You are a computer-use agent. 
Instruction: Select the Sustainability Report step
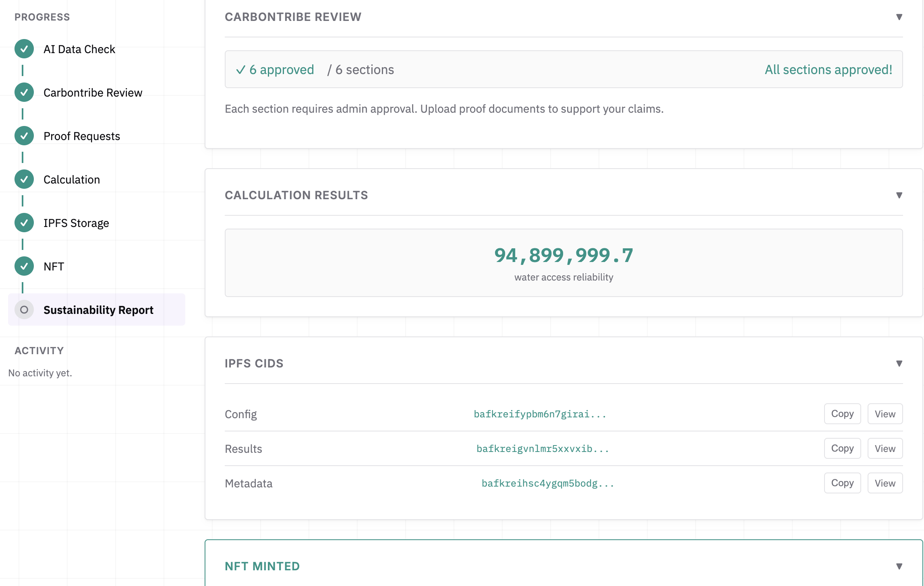click(97, 310)
